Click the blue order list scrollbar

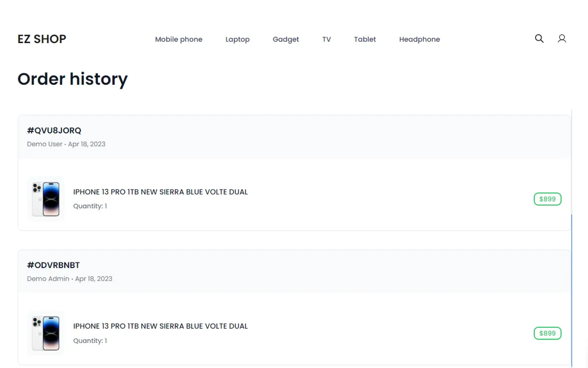point(572,290)
